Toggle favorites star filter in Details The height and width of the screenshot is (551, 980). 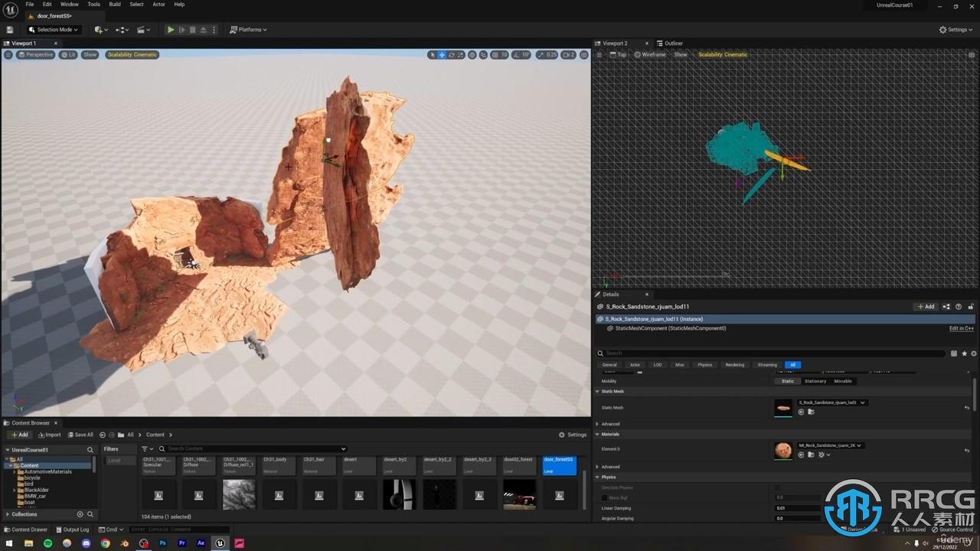pyautogui.click(x=964, y=354)
